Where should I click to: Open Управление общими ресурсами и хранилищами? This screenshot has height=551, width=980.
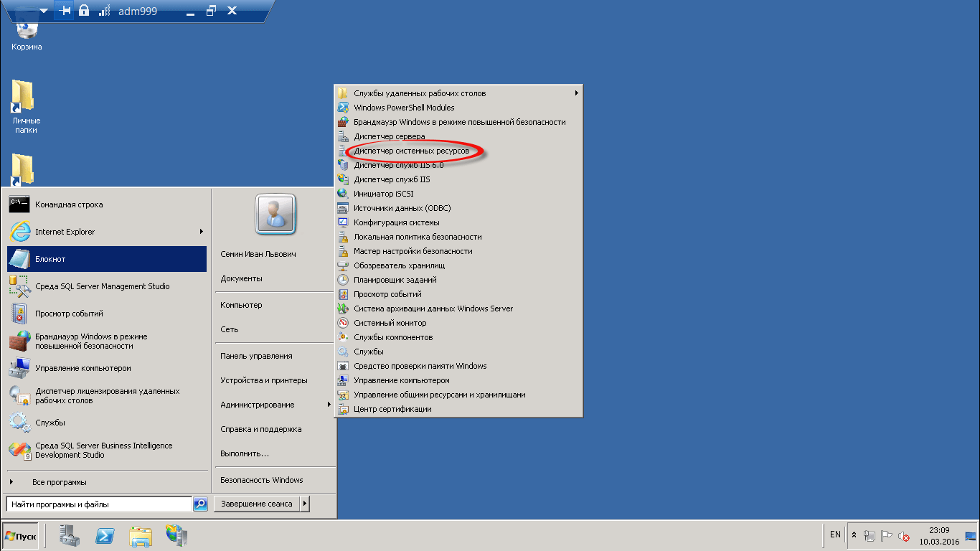(458, 395)
